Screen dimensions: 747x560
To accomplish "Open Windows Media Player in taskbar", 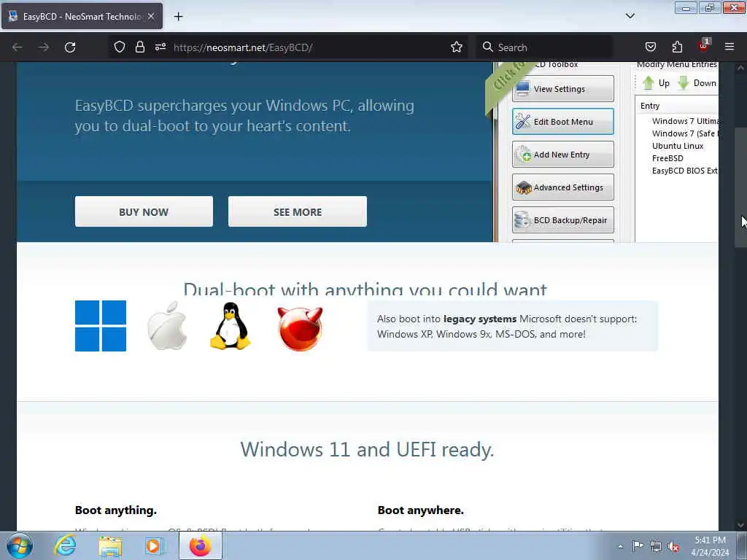I will (155, 546).
